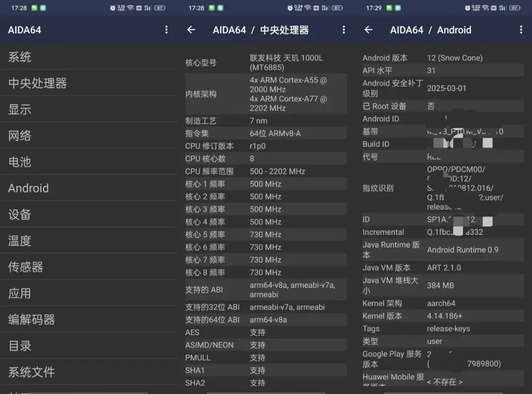Tap Java VM 版本 ART 2.1.0 row
This screenshot has height=394, width=532.
443,268
